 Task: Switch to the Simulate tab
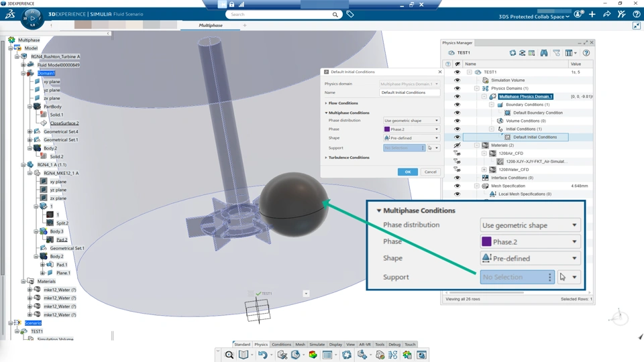pyautogui.click(x=317, y=345)
